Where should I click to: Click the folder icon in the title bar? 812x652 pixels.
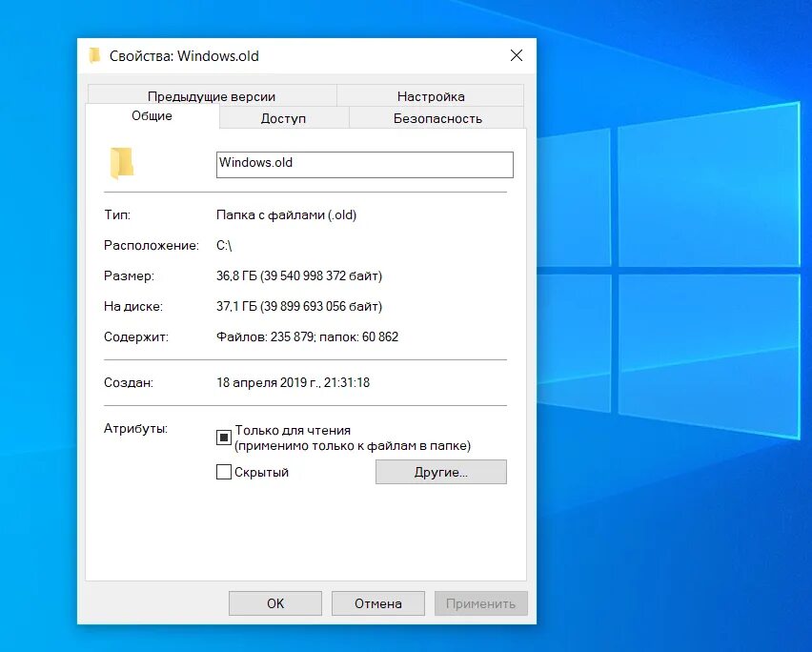pyautogui.click(x=94, y=55)
